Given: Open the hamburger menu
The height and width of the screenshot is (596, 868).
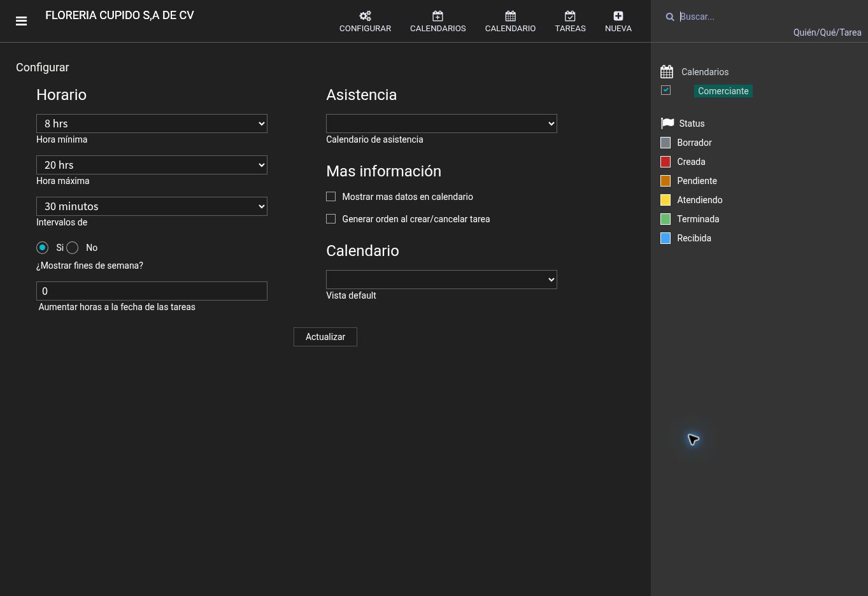Looking at the screenshot, I should pyautogui.click(x=21, y=21).
